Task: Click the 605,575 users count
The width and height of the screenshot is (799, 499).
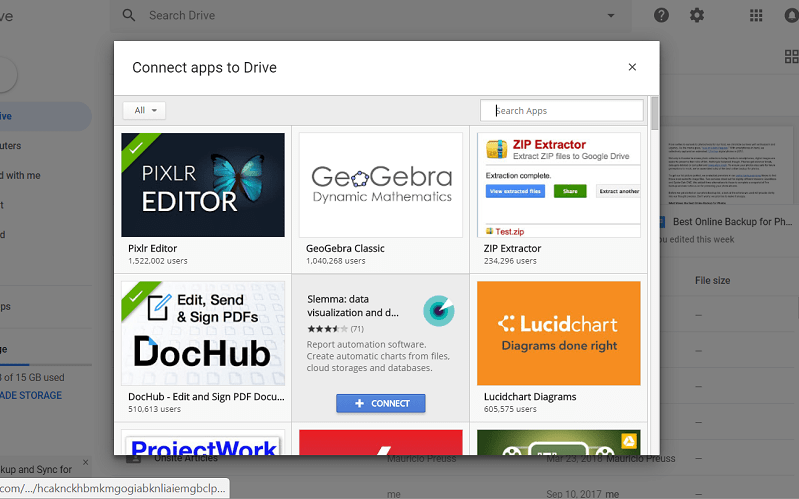Action: coord(510,409)
